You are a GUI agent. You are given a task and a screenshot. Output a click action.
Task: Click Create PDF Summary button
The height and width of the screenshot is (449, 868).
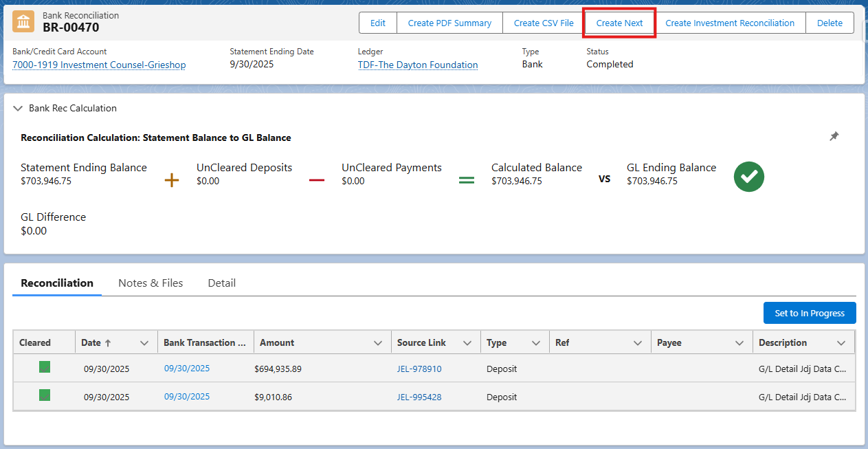[x=449, y=23]
